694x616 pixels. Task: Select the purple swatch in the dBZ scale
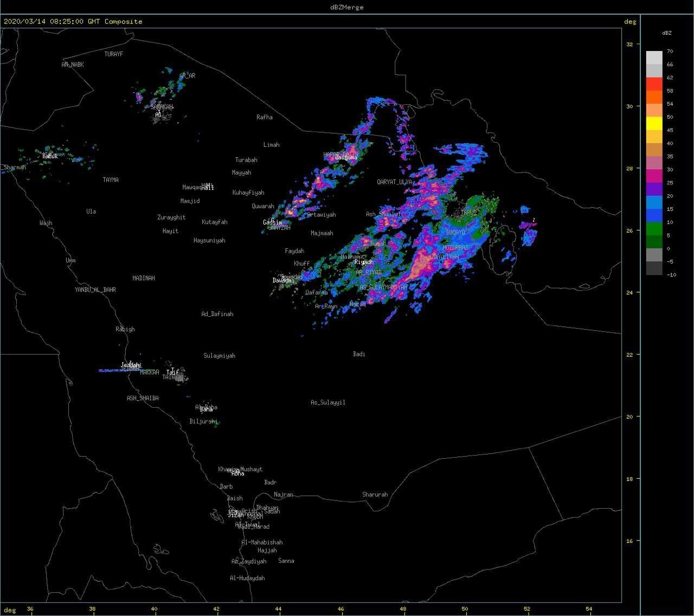(x=654, y=189)
